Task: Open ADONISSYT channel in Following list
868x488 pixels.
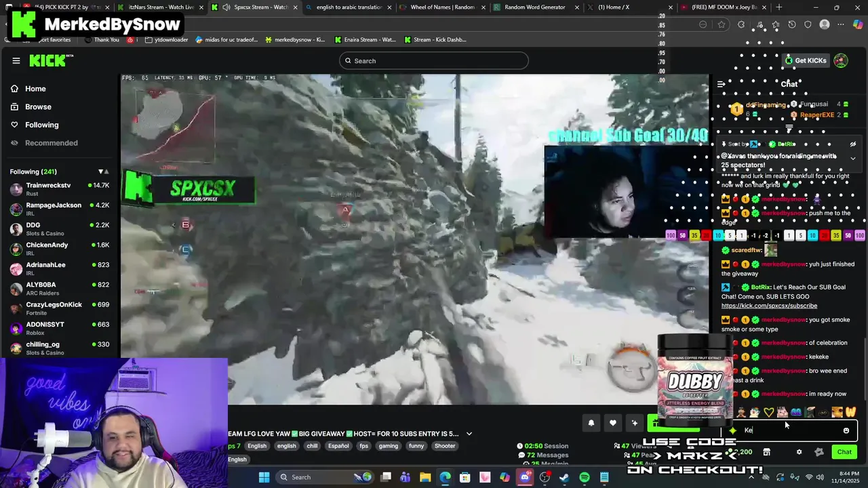Action: [60, 328]
